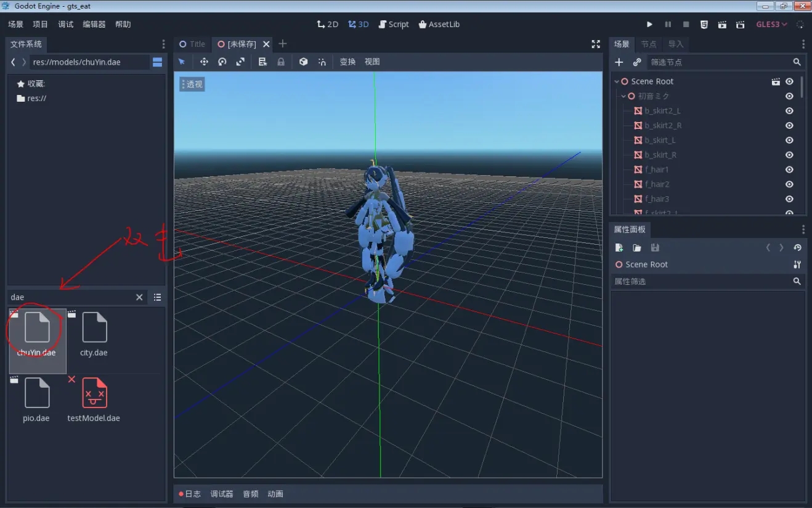This screenshot has height=508, width=812.
Task: Click the lock selected object icon
Action: point(281,62)
